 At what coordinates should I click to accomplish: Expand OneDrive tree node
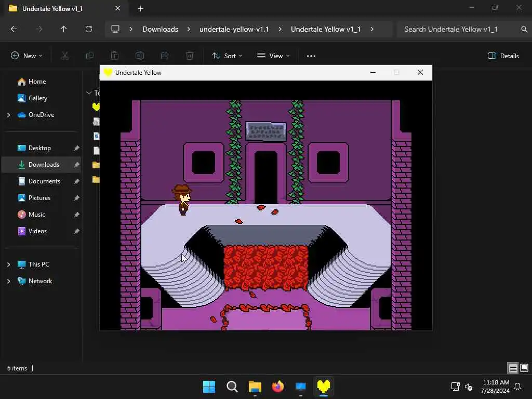pos(8,115)
